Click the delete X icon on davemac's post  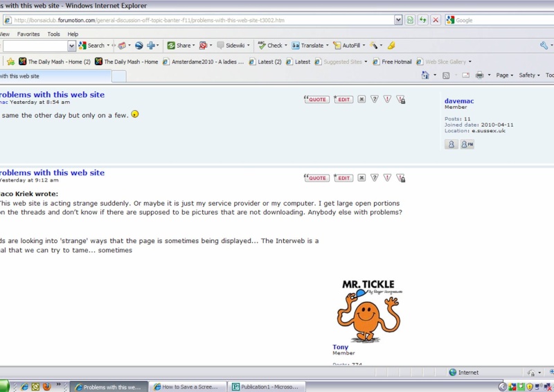[x=361, y=99]
